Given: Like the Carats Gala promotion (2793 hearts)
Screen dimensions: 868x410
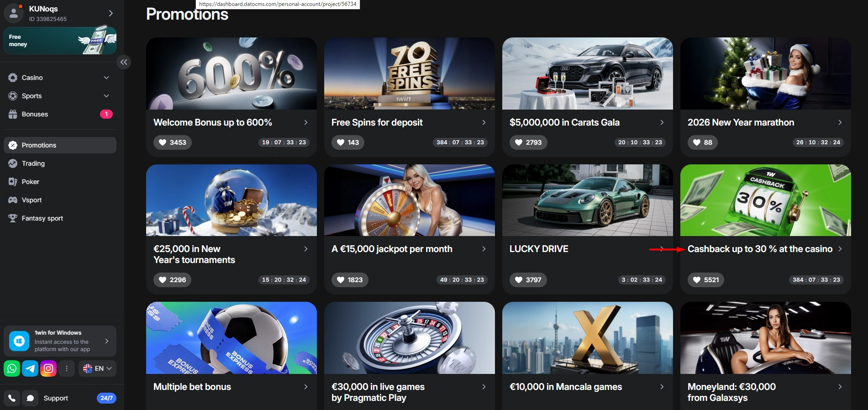Looking at the screenshot, I should tap(528, 142).
